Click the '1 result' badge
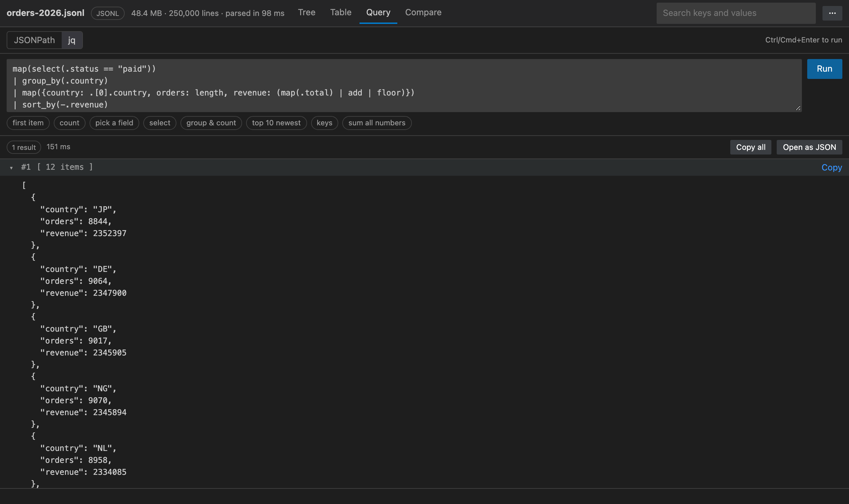The height and width of the screenshot is (504, 849). pyautogui.click(x=24, y=148)
